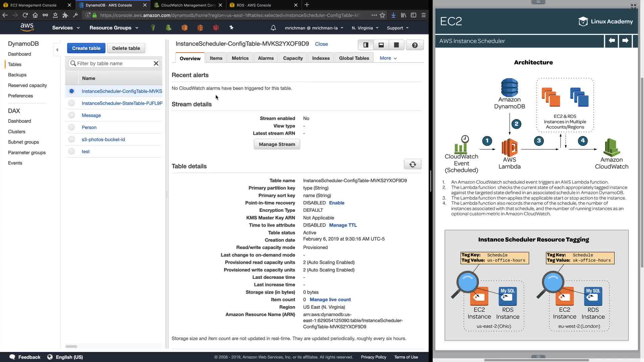Viewport: 644px width, 362px height.
Task: Clear the table name filter
Action: point(156,63)
